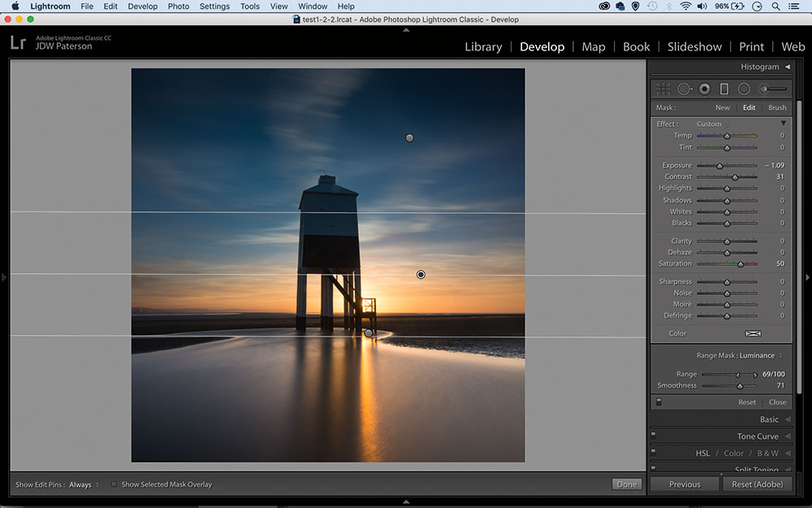This screenshot has height=508, width=812.
Task: Click the filter pin at lighthouse base
Action: (x=368, y=333)
